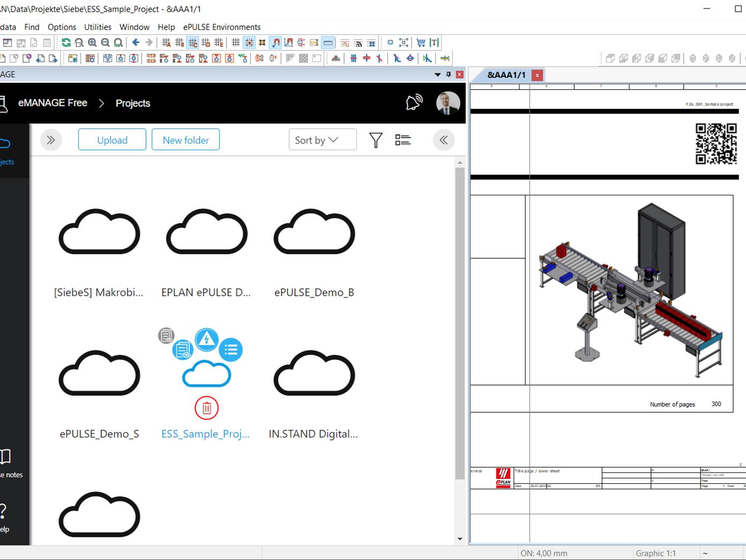The height and width of the screenshot is (560, 746).
Task: Toggle the Grid C toolbar button
Action: point(193,42)
